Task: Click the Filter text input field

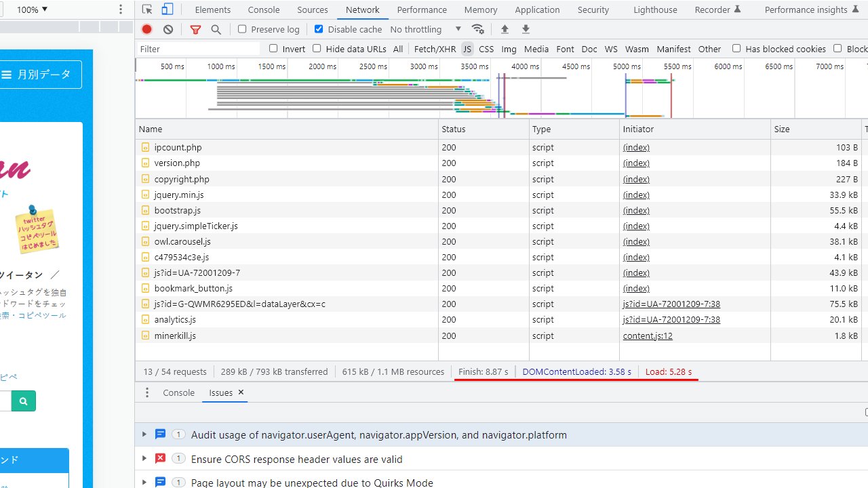Action: pos(198,49)
